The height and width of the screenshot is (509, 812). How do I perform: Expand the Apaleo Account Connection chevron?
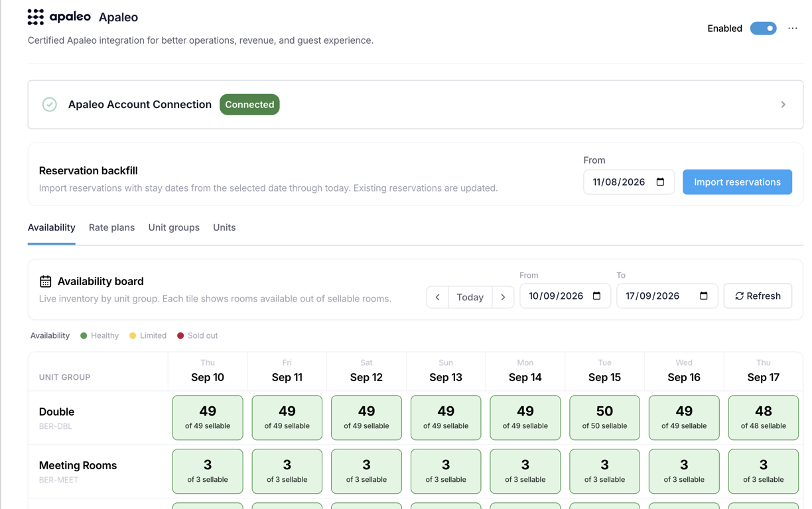783,105
